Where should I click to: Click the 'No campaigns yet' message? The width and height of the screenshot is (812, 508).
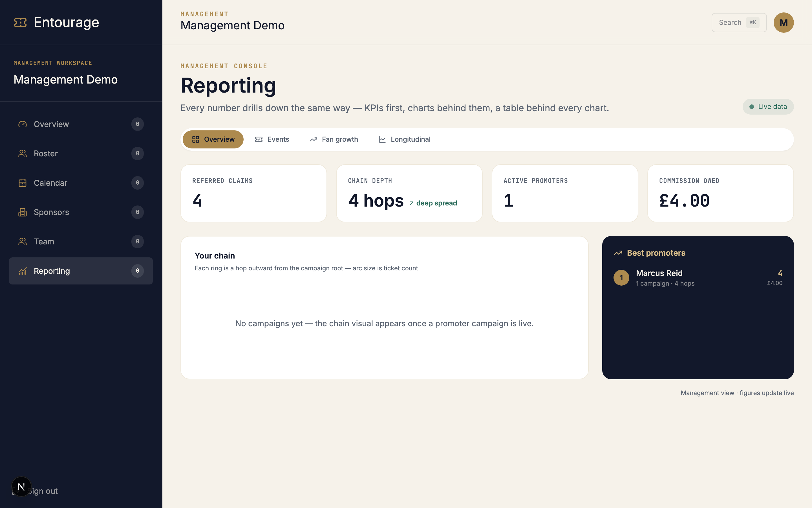tap(385, 323)
